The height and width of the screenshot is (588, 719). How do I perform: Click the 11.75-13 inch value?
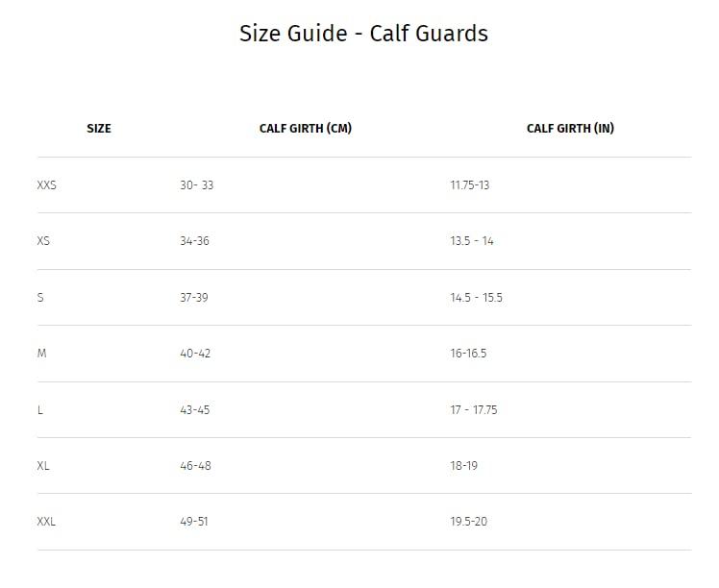tap(469, 184)
